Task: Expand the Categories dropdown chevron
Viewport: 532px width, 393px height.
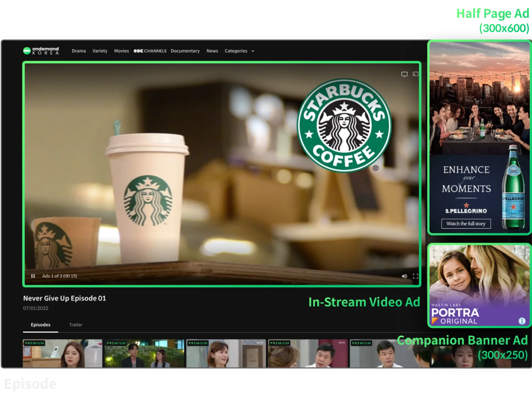Action: click(x=253, y=51)
